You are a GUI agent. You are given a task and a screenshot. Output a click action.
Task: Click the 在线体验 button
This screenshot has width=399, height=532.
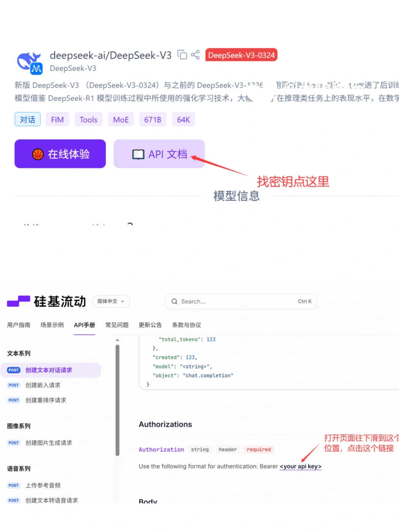click(60, 154)
